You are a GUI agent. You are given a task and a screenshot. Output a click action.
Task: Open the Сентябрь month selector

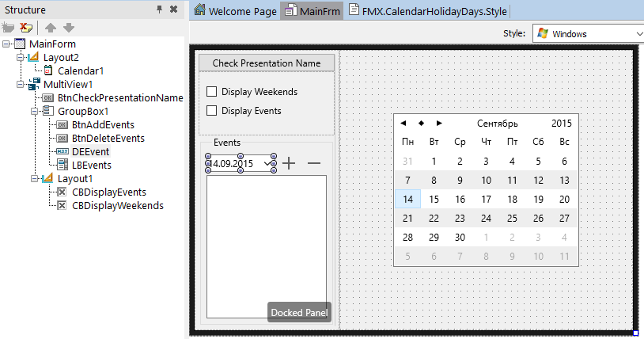[497, 124]
